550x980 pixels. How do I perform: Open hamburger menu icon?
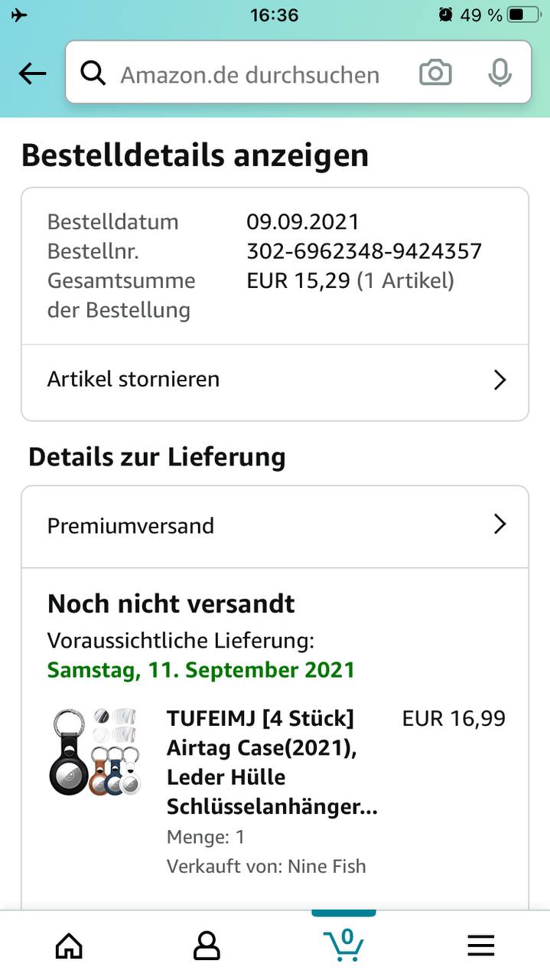(x=481, y=946)
